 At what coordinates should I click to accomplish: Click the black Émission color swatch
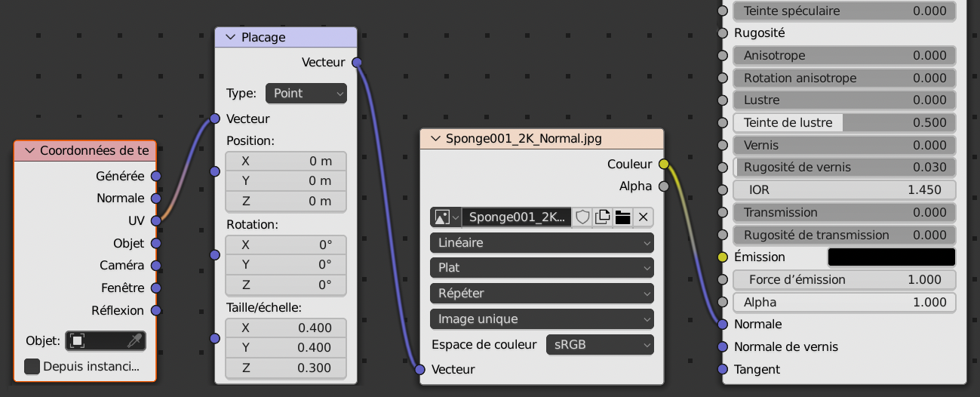(x=891, y=257)
